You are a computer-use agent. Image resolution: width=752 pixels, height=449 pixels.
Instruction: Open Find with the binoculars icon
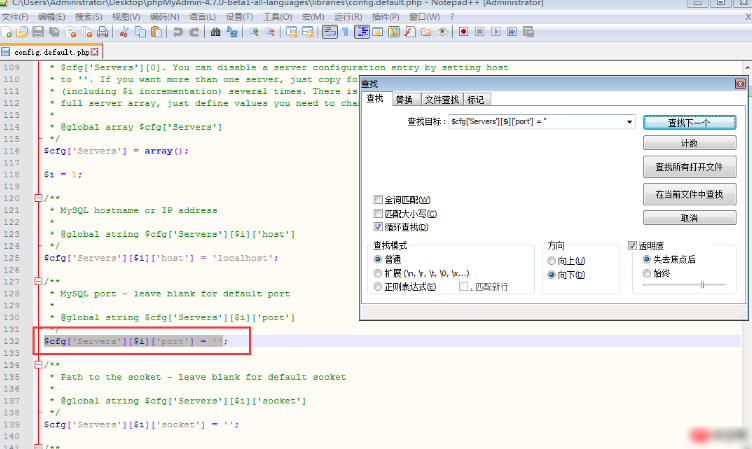(x=215, y=32)
